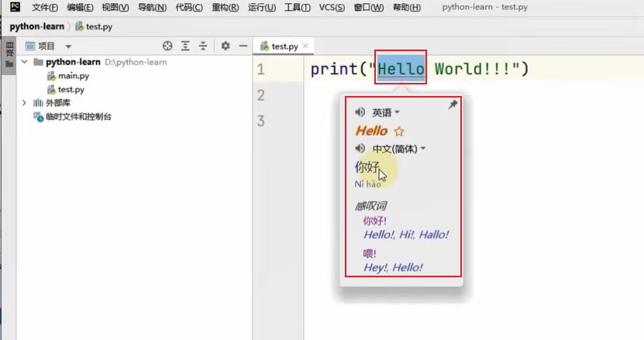Play Chinese pronunciation speaker icon
The height and width of the screenshot is (340, 644).
pyautogui.click(x=360, y=149)
